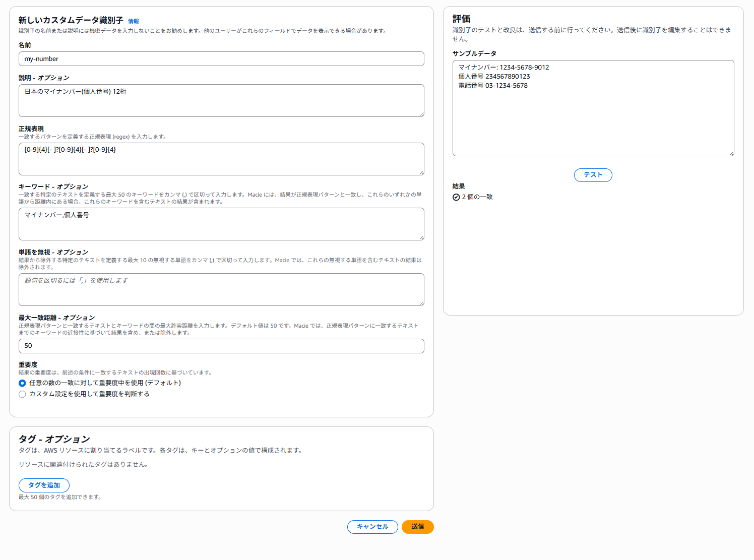Click the 正規表現 regex textarea
This screenshot has height=560, width=754.
(221, 159)
